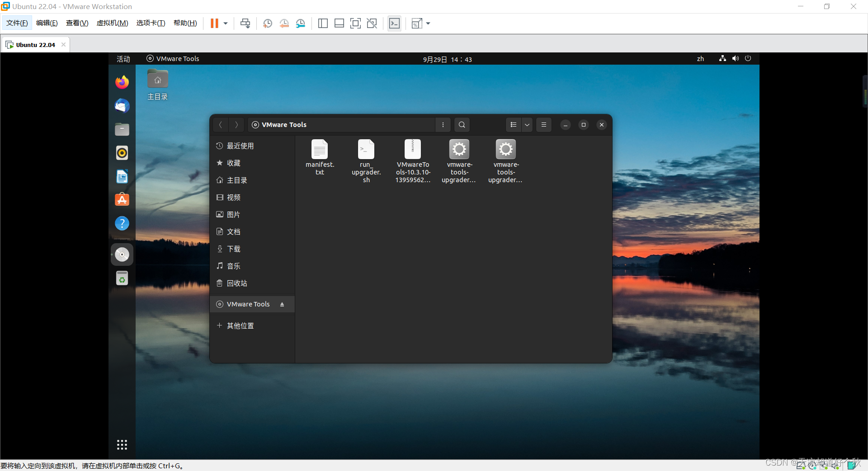
Task: Open the snapshot manager
Action: pyautogui.click(x=301, y=24)
